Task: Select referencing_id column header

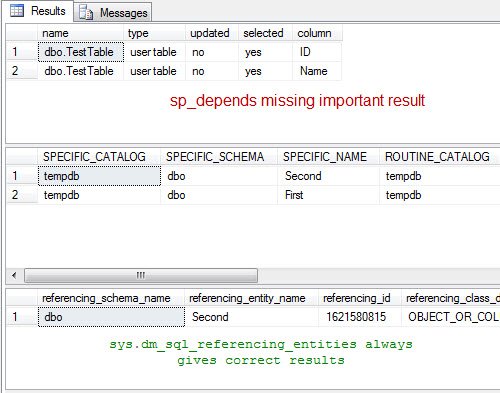Action: tap(360, 298)
